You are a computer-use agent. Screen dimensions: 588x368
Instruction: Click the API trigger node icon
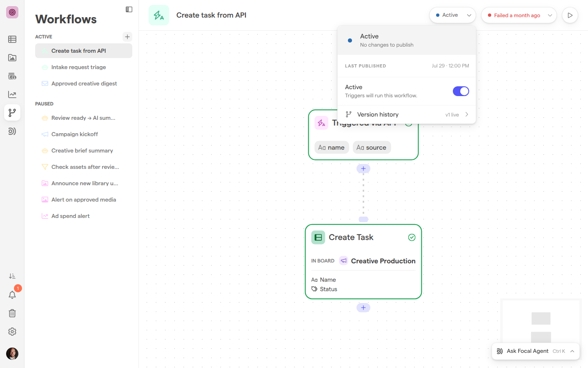tap(321, 123)
